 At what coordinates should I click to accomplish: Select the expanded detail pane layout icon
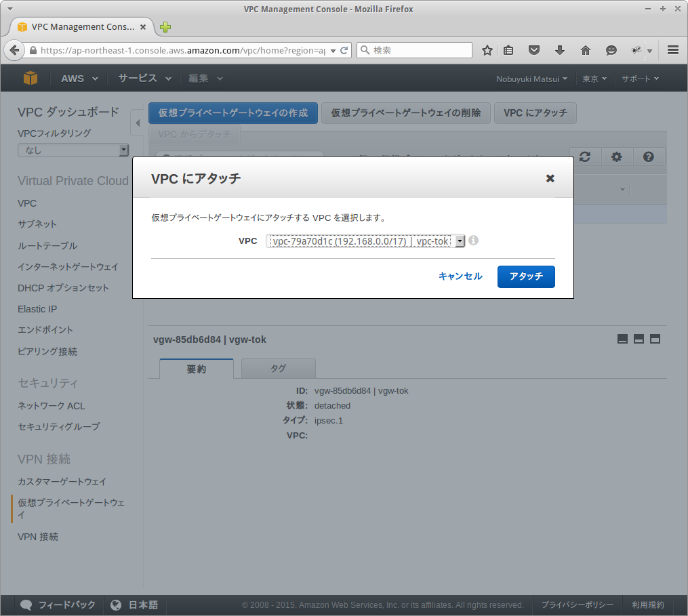(x=655, y=339)
